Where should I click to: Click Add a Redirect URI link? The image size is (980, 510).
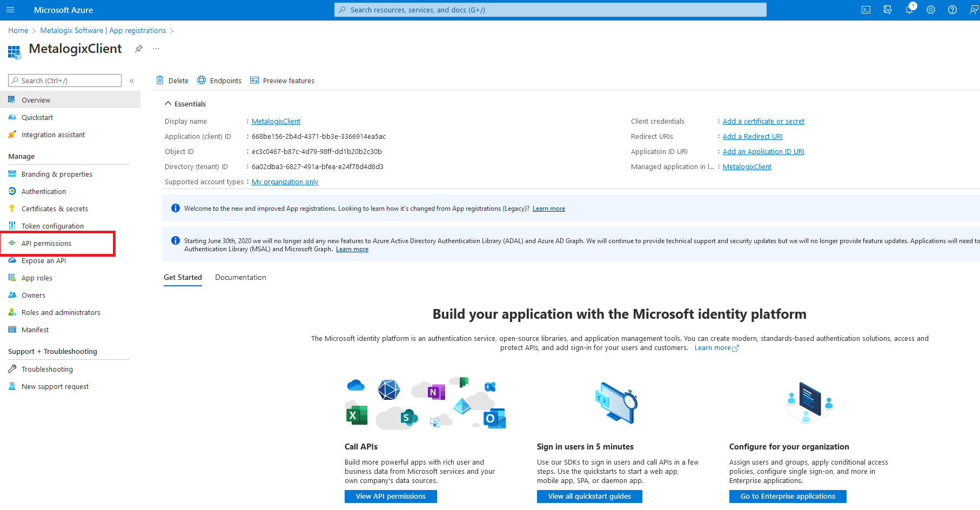(x=753, y=137)
